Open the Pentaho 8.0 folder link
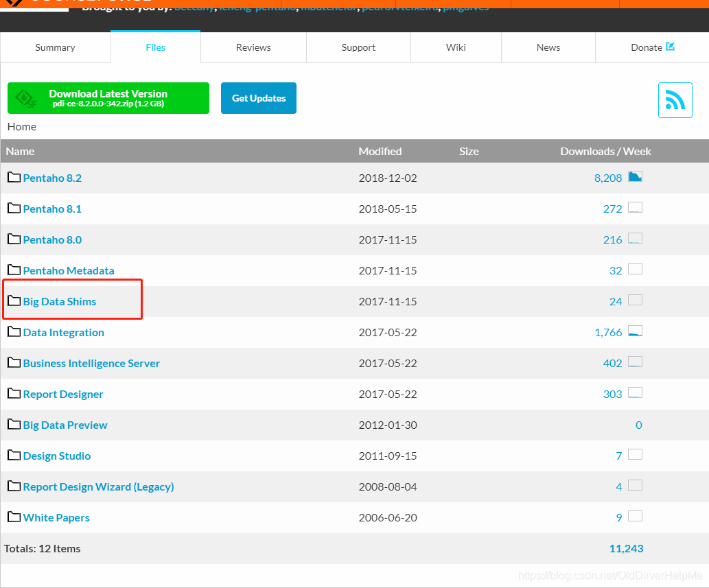 point(52,239)
